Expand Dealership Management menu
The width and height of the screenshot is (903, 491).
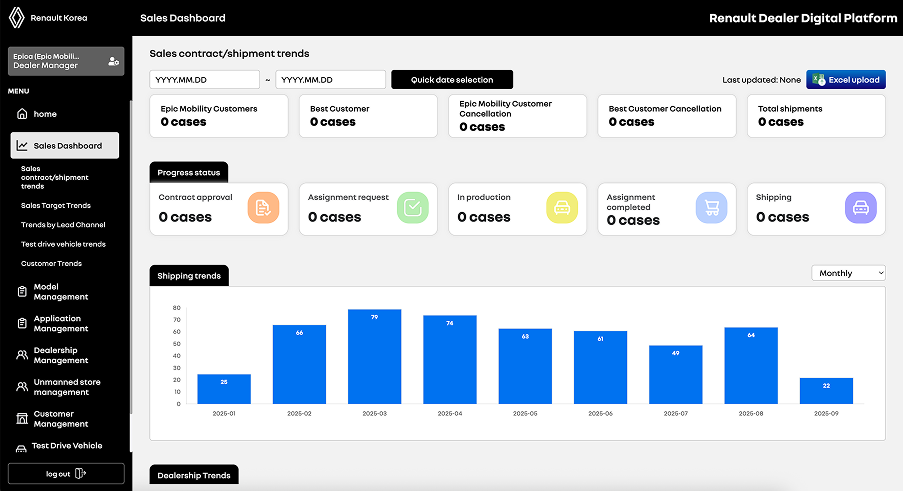pyautogui.click(x=60, y=355)
